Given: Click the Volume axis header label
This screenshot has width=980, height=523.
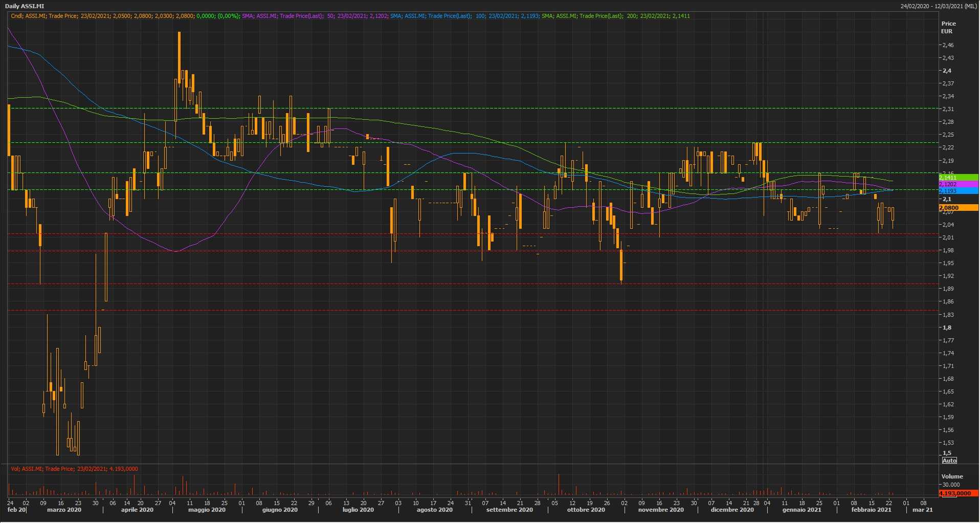Looking at the screenshot, I should [952, 476].
